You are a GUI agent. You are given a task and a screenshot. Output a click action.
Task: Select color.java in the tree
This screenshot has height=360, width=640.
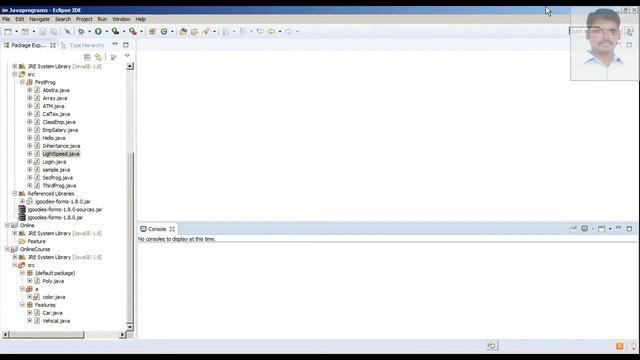click(54, 297)
